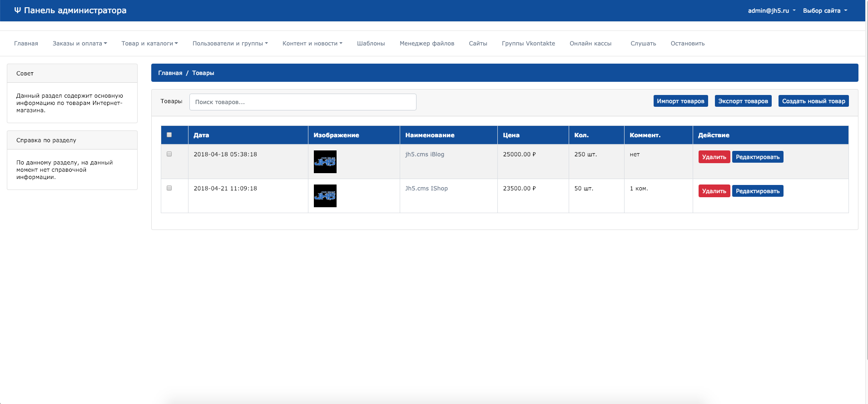The height and width of the screenshot is (404, 868).
Task: Select Слушать in the navigation bar
Action: coord(643,44)
